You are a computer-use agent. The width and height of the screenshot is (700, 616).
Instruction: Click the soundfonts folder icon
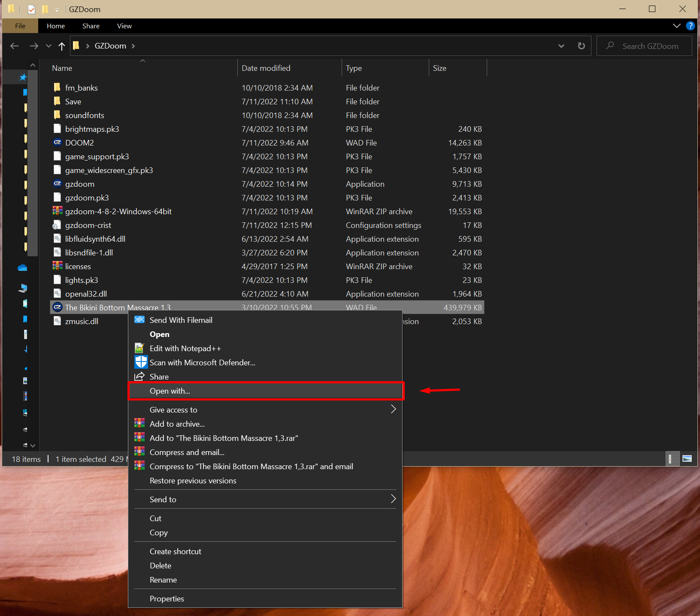(x=57, y=115)
